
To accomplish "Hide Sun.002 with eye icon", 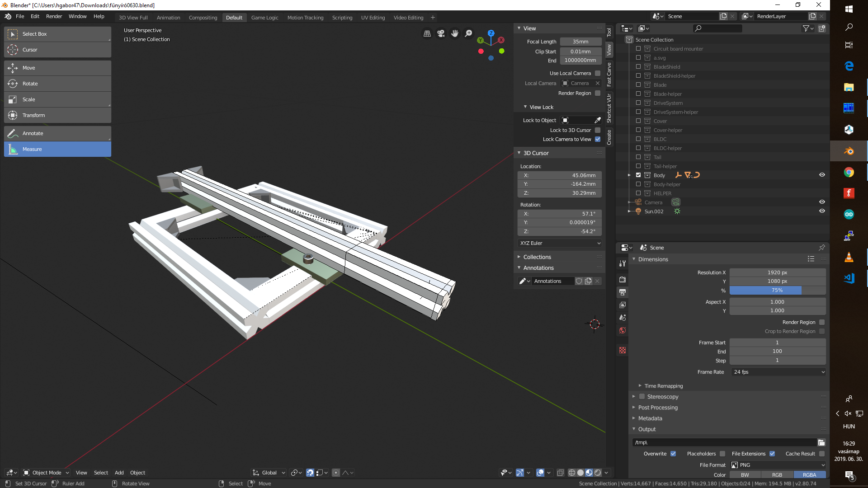I will click(x=822, y=211).
